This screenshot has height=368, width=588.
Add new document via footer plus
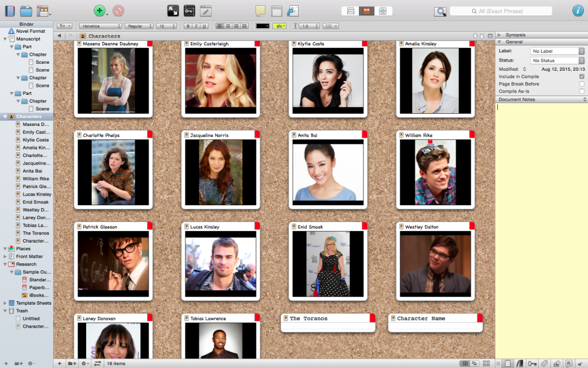click(59, 363)
